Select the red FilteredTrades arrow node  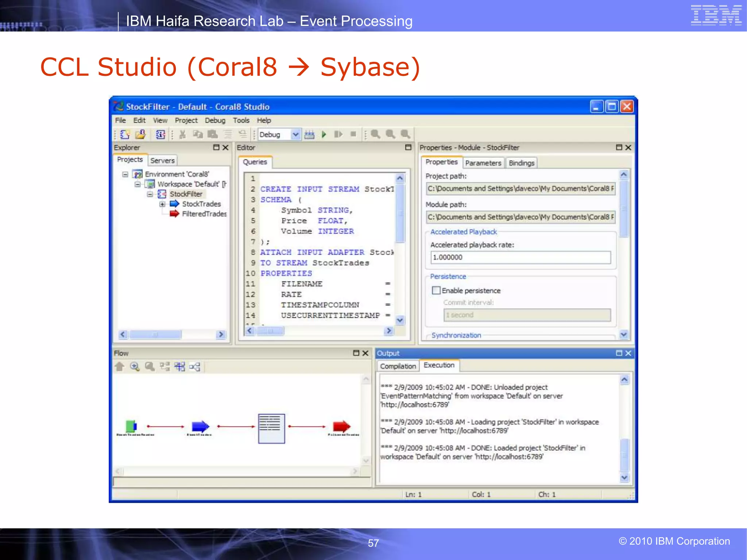tap(341, 426)
